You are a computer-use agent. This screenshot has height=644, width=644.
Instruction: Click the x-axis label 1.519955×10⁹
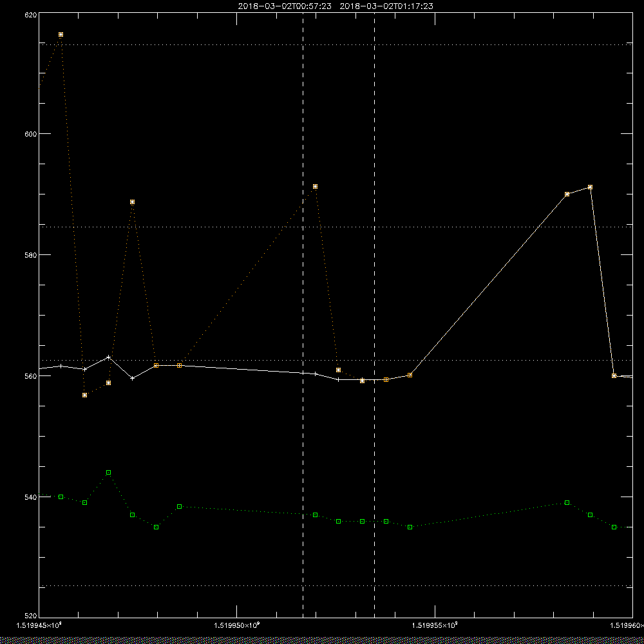pos(435,625)
